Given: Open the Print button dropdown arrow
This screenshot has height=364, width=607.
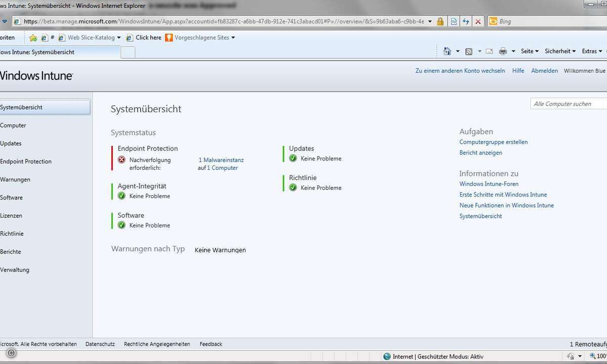Looking at the screenshot, I should point(513,51).
